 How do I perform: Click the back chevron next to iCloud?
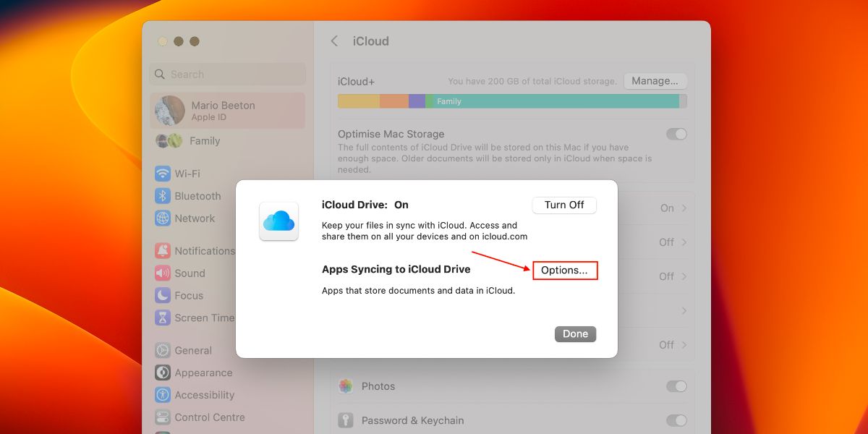334,41
